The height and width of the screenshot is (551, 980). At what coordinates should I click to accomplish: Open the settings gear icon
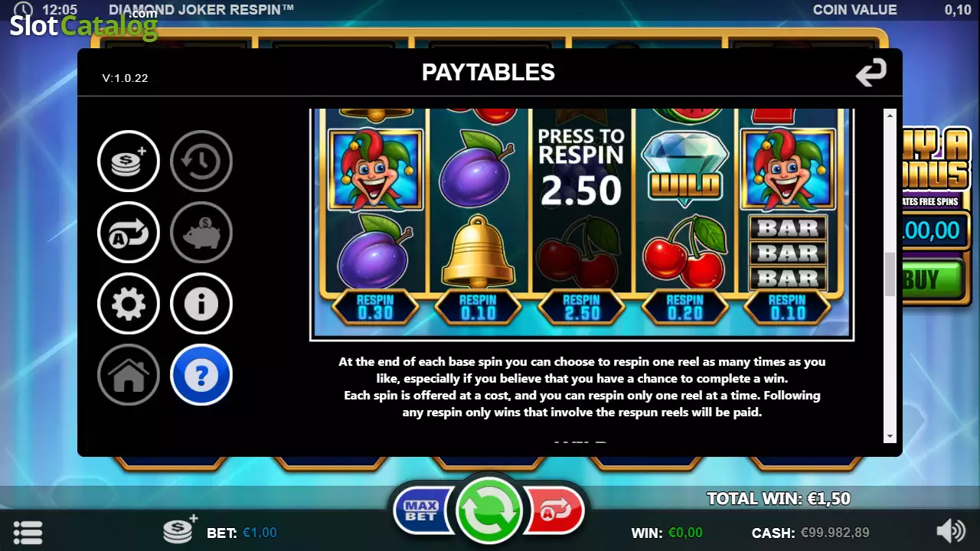(x=129, y=304)
